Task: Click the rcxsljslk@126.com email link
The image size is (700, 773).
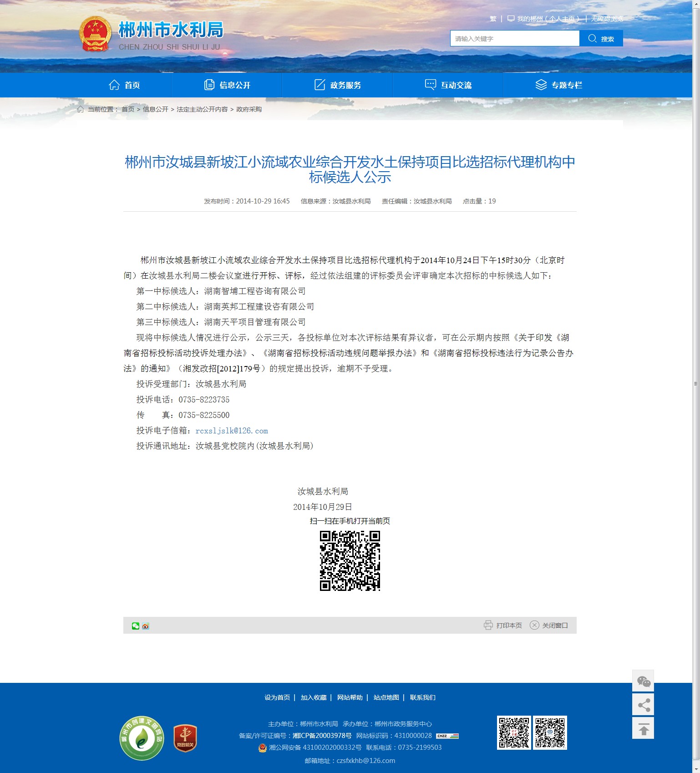Action: (232, 431)
